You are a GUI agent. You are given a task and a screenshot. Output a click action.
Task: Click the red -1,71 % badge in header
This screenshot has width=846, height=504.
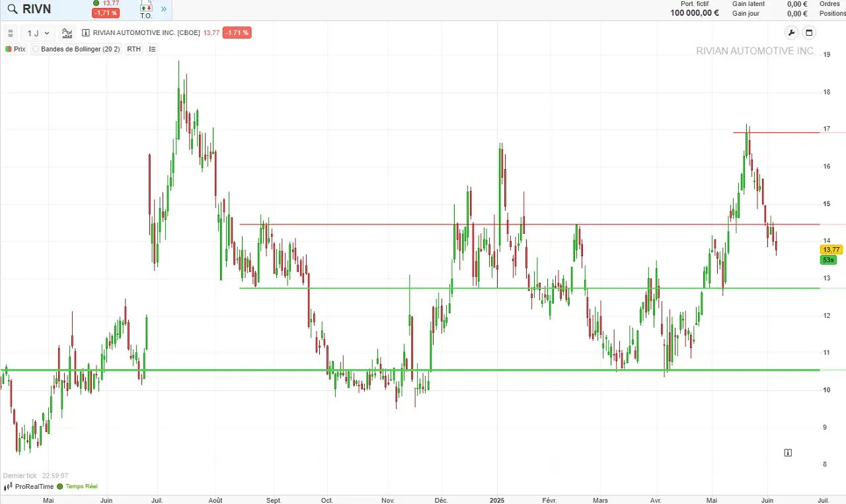106,13
